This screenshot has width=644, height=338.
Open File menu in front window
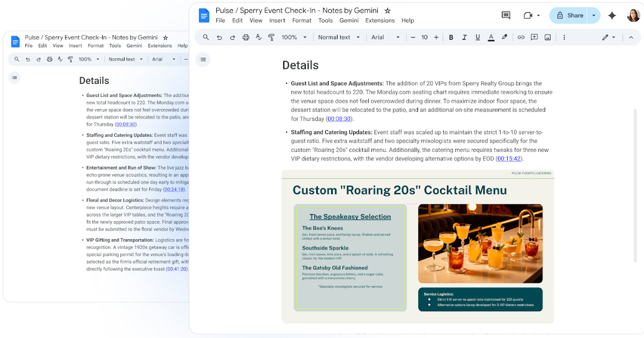pos(221,20)
